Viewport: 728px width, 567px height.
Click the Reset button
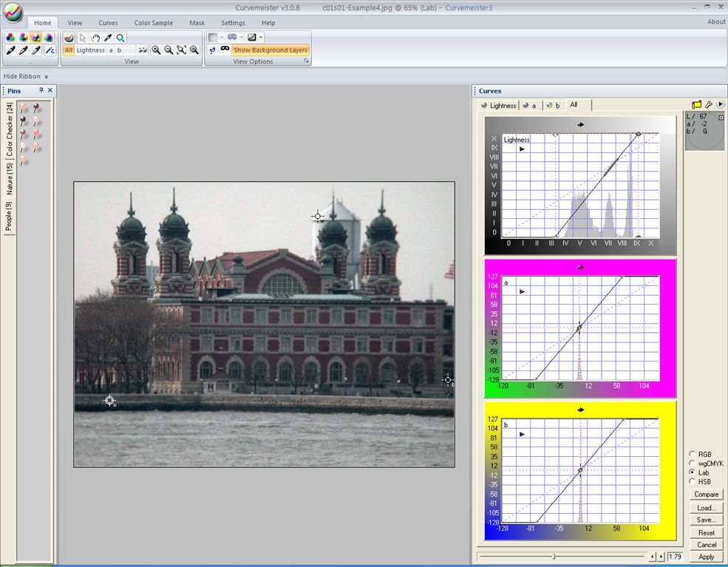pyautogui.click(x=706, y=533)
